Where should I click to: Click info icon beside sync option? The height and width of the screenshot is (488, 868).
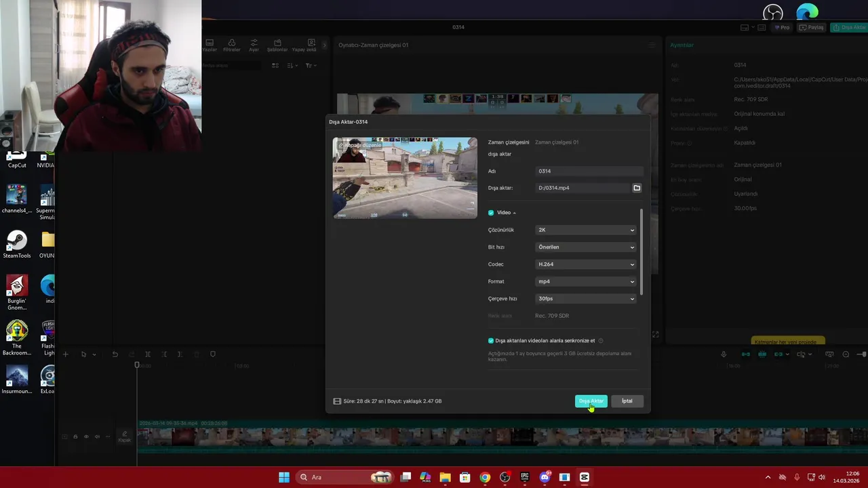(x=601, y=341)
